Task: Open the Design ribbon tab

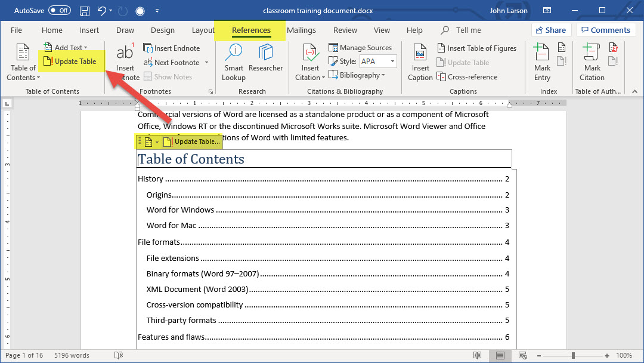Action: 163,30
